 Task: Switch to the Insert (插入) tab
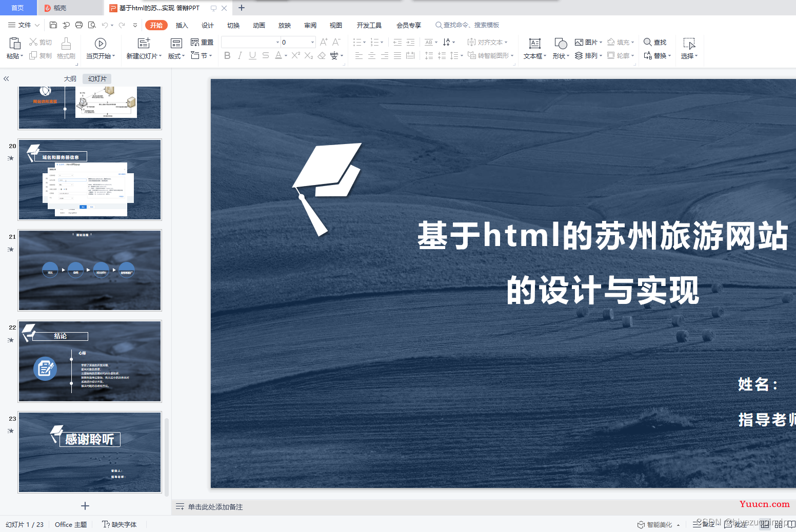pyautogui.click(x=182, y=25)
